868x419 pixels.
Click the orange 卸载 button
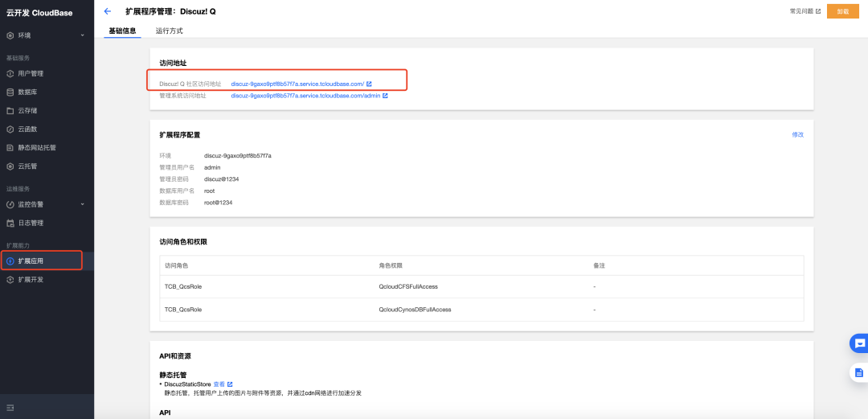click(x=842, y=11)
